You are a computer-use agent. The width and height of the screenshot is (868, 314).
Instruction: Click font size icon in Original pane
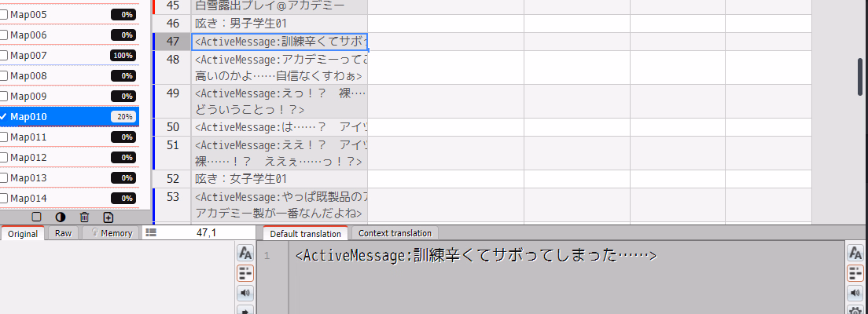click(x=245, y=254)
